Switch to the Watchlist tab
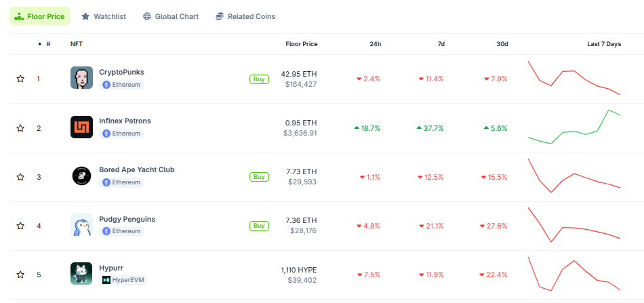 click(104, 16)
